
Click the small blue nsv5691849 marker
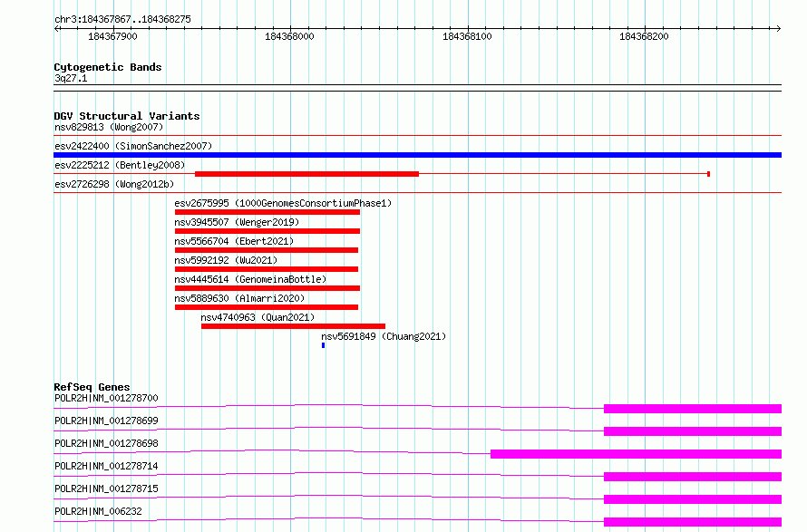coord(323,345)
